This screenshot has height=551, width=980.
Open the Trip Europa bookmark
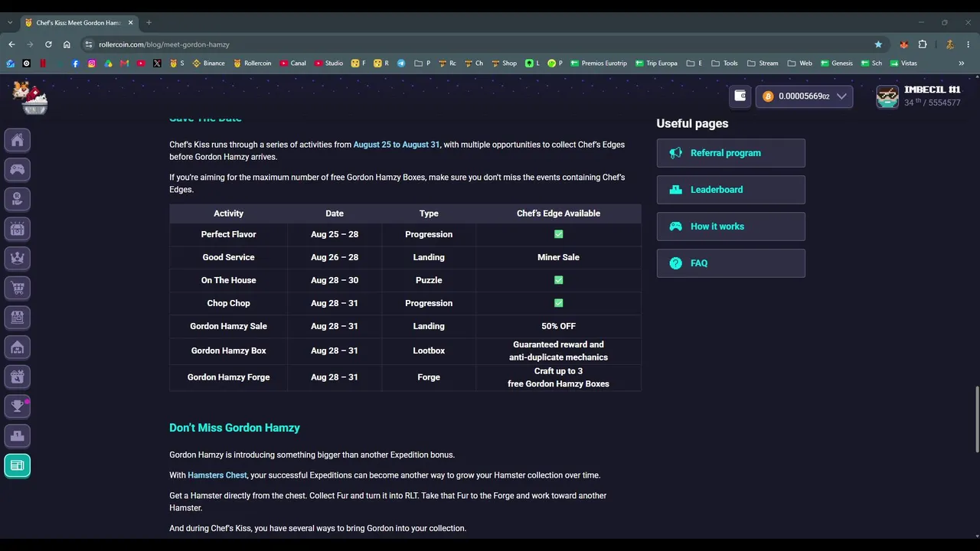coord(656,64)
